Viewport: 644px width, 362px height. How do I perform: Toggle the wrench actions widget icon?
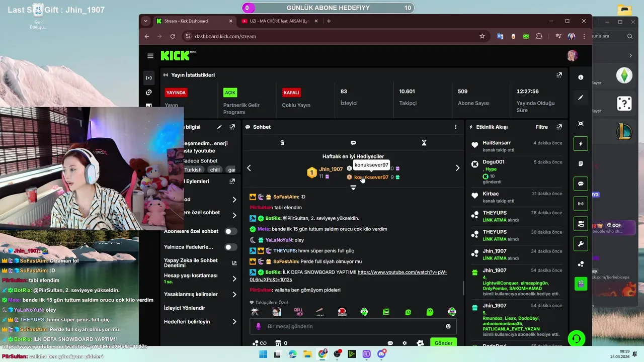coord(581,244)
